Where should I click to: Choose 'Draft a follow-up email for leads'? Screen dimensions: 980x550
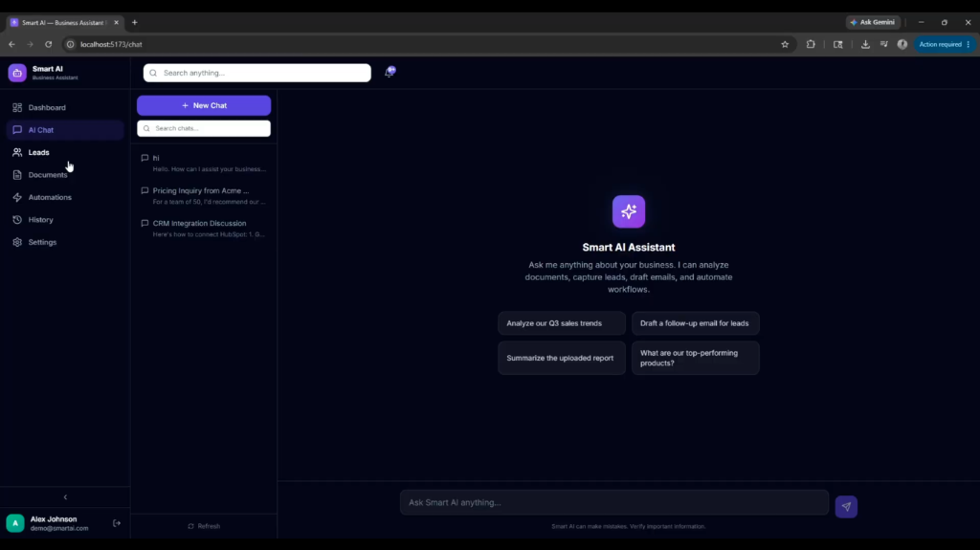[695, 323]
